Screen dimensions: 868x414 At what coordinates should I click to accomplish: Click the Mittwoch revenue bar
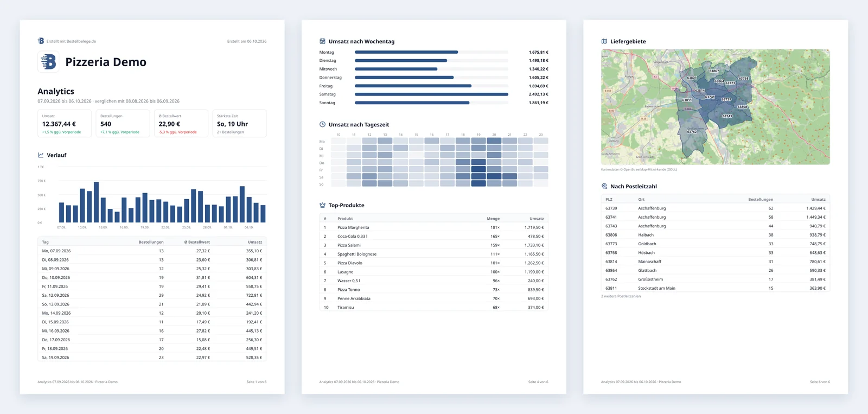click(x=396, y=69)
